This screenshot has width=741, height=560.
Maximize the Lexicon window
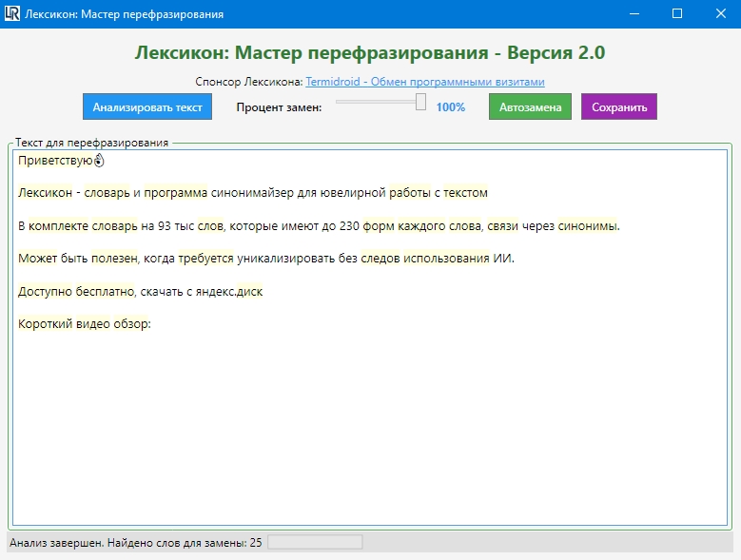pos(677,14)
